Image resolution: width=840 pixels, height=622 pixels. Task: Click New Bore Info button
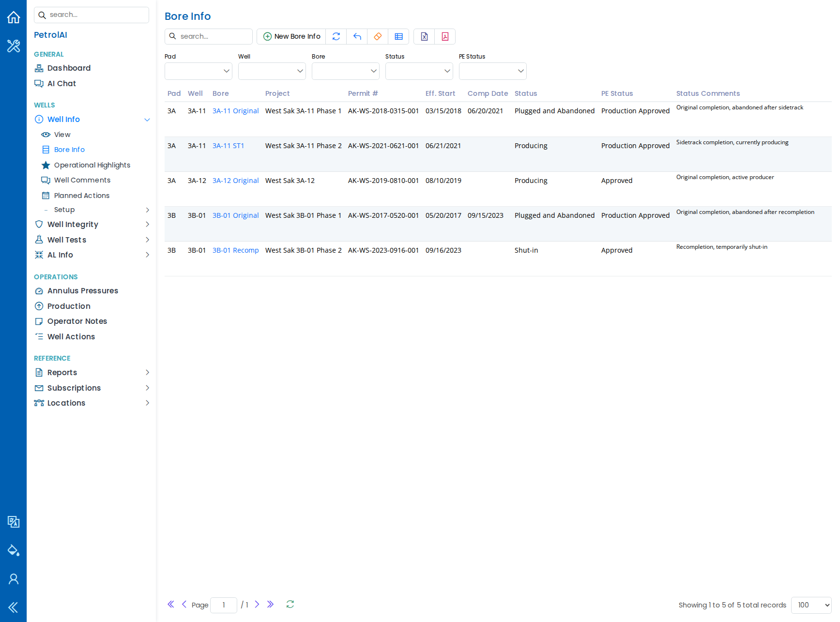tap(291, 36)
